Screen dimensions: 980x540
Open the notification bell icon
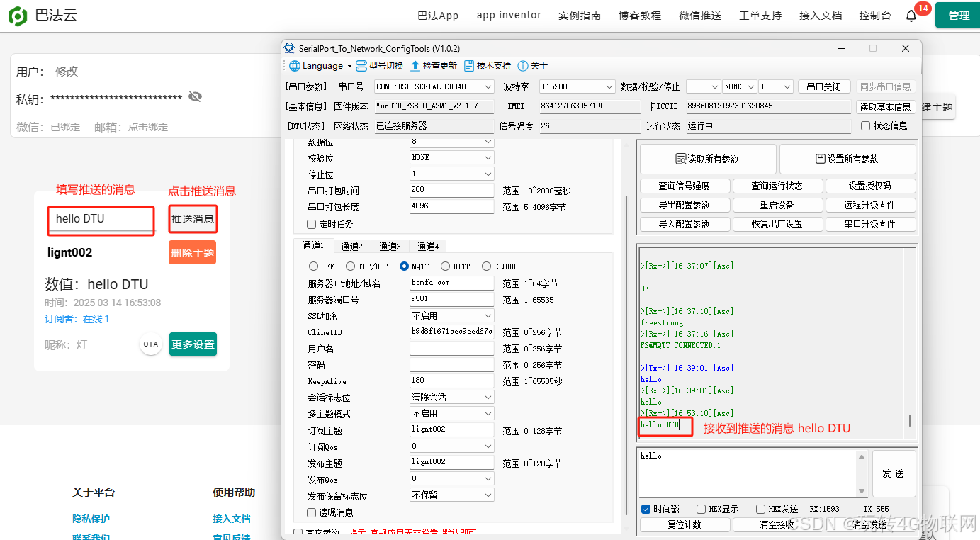pos(911,16)
